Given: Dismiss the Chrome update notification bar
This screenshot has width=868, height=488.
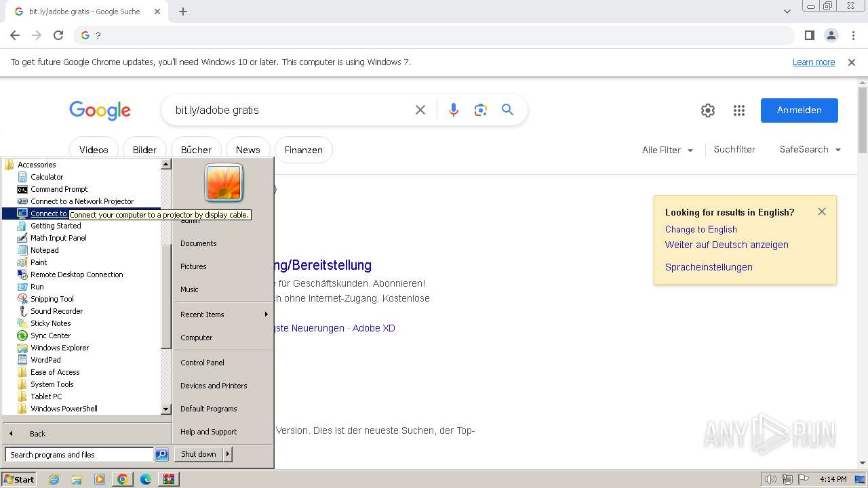Looking at the screenshot, I should [x=852, y=62].
